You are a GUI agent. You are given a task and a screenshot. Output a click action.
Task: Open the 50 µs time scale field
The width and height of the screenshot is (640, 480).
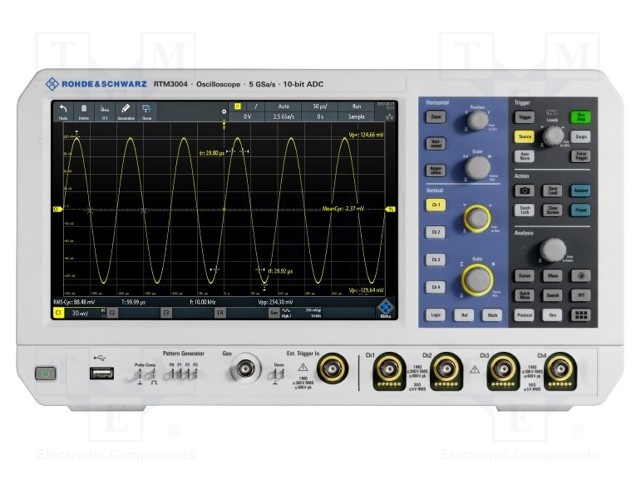coord(319,105)
